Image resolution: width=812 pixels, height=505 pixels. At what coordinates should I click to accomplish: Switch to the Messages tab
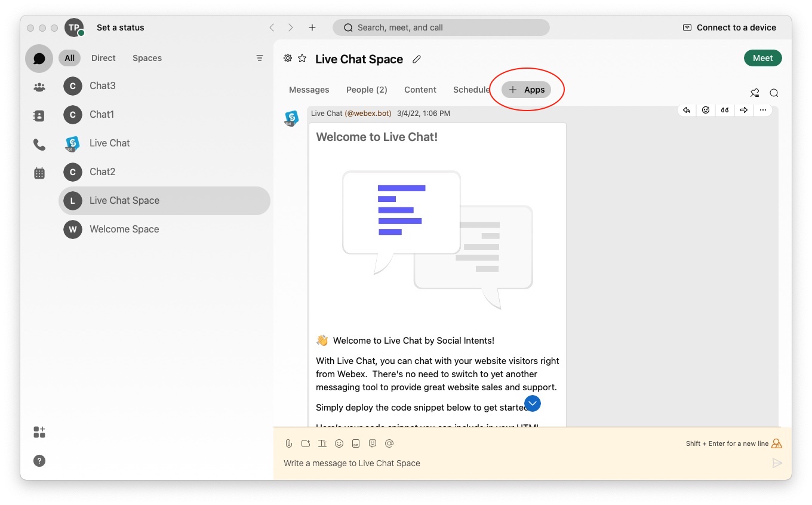309,90
